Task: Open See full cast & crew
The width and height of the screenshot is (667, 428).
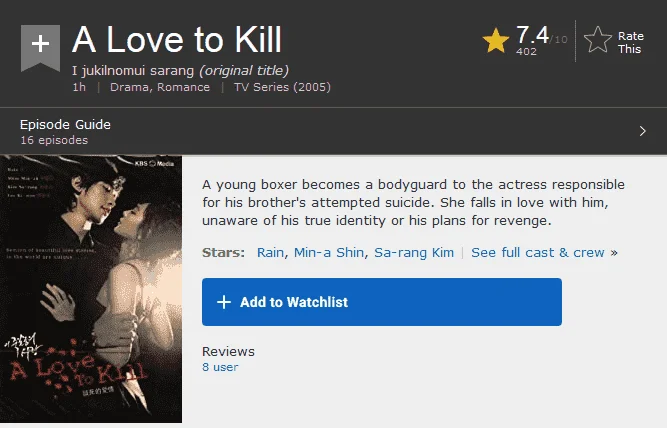Action: coord(544,252)
